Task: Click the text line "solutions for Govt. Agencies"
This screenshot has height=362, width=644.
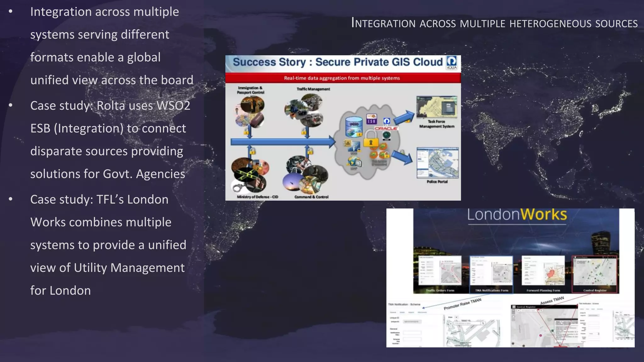Action: click(x=108, y=174)
